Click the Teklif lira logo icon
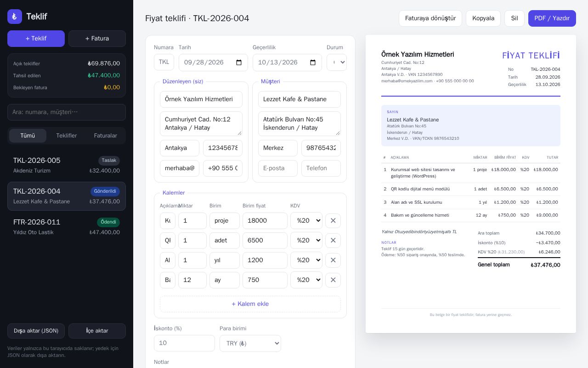Image resolution: width=588 pixels, height=368 pixels. coord(15,17)
